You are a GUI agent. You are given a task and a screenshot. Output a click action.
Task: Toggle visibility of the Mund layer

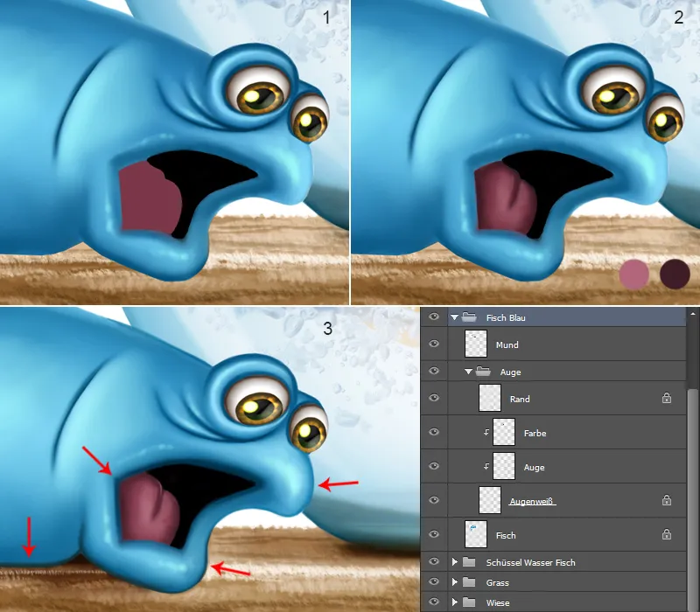[x=433, y=344]
